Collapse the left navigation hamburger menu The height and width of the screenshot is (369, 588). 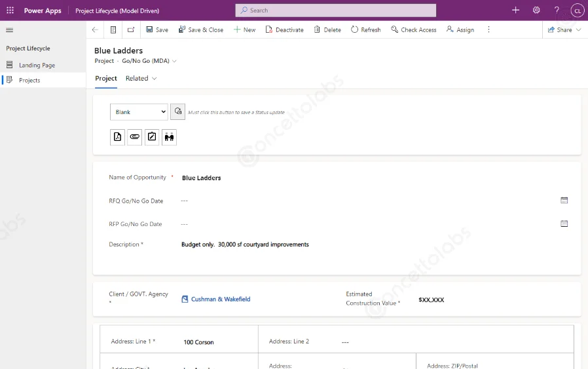pos(10,30)
